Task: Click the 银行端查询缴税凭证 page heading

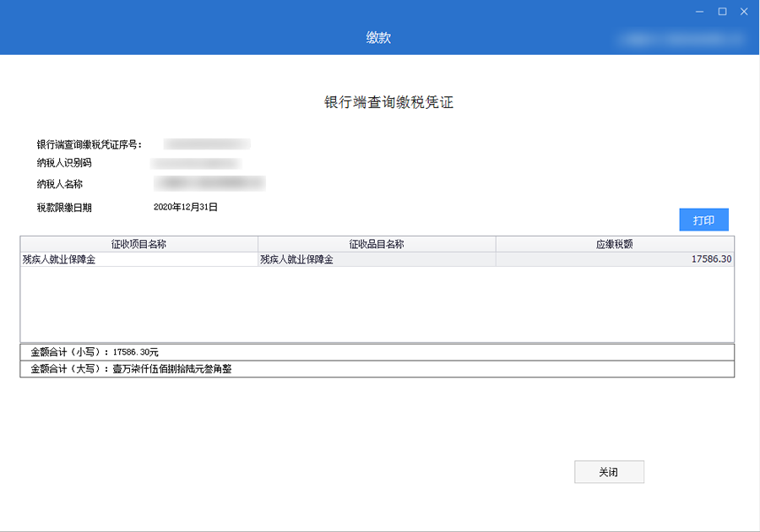Action: click(x=389, y=102)
